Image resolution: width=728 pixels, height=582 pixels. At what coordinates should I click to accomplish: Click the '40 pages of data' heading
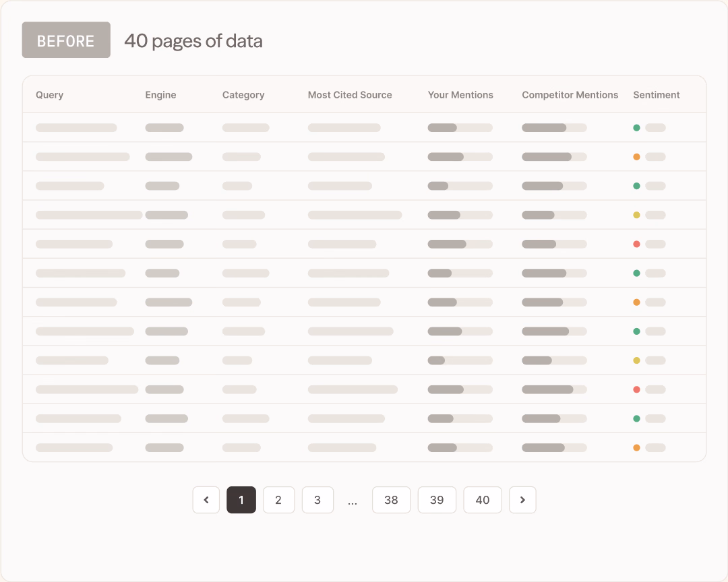tap(193, 41)
